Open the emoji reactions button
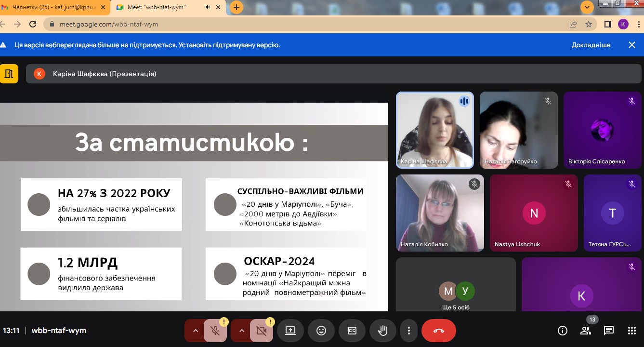Image resolution: width=644 pixels, height=347 pixels. tap(321, 331)
